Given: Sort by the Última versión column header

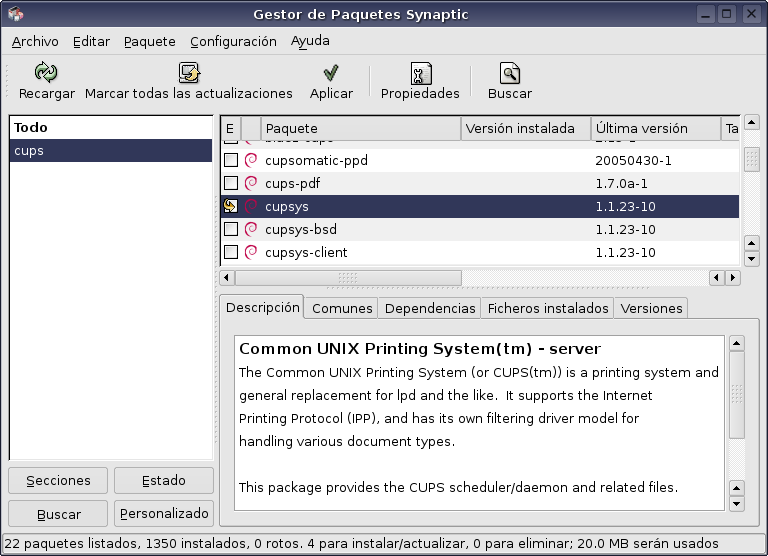Looking at the screenshot, I should point(656,128).
